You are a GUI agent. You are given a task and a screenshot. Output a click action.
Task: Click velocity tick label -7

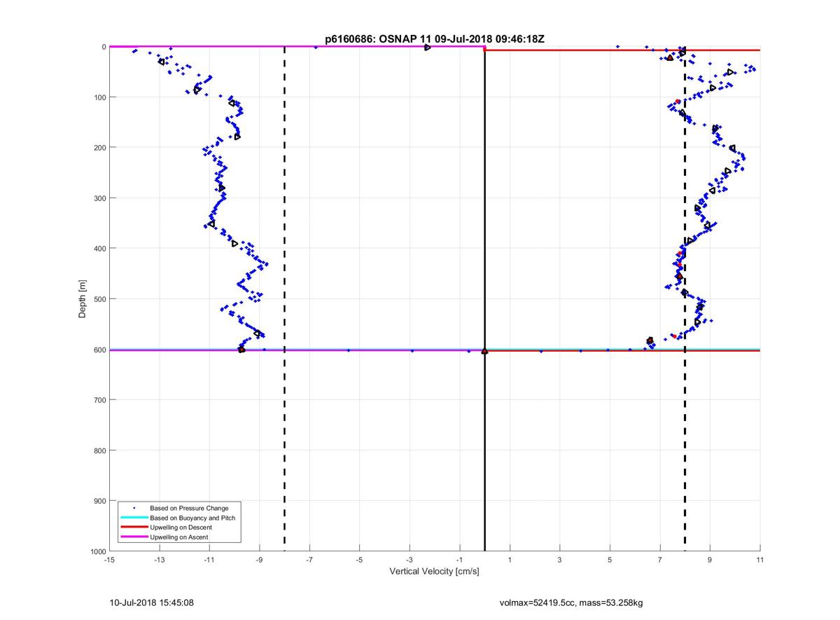(x=309, y=560)
